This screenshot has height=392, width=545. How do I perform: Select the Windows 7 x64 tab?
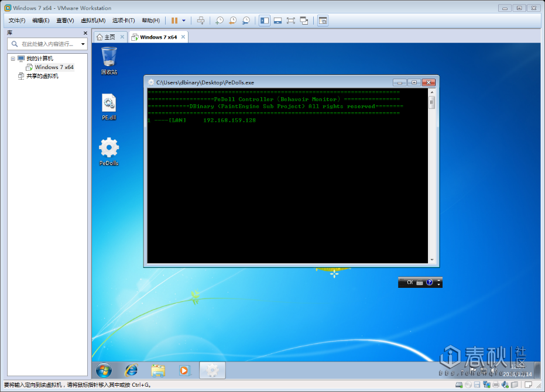click(158, 37)
